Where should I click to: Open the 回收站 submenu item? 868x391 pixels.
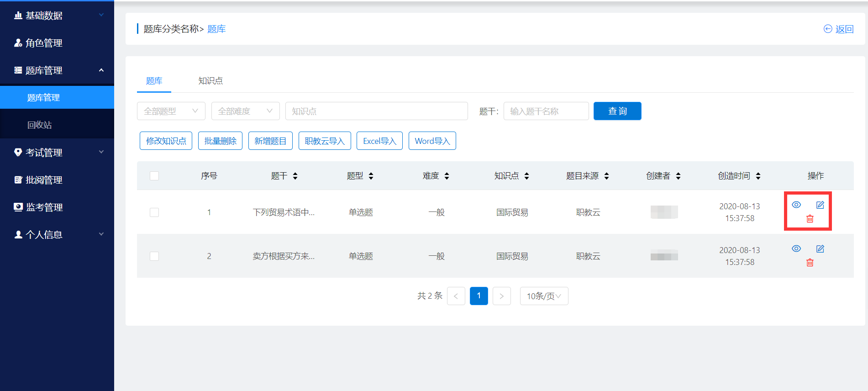pyautogui.click(x=57, y=125)
